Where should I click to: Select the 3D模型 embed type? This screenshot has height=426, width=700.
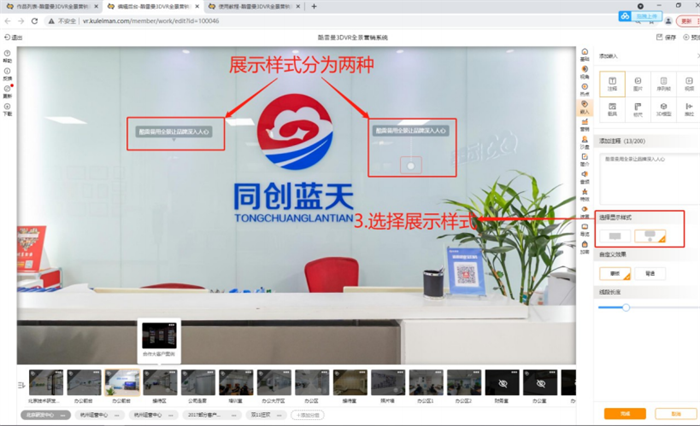coord(663,109)
